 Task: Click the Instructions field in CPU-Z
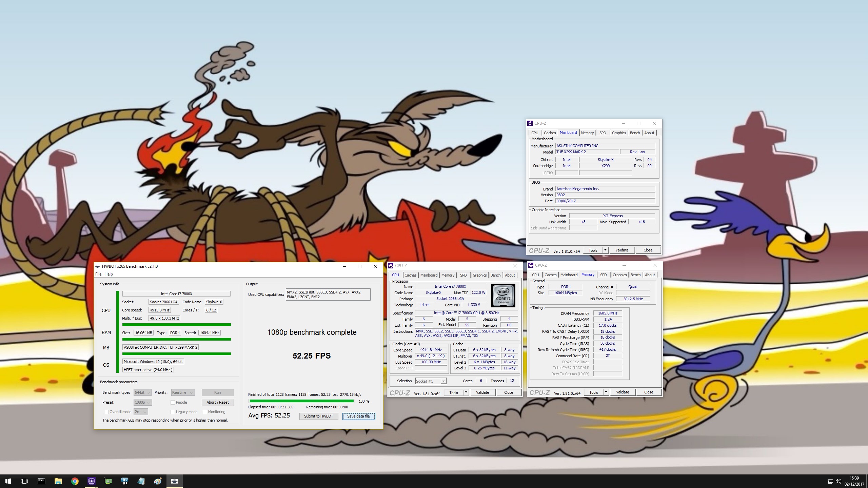(466, 333)
